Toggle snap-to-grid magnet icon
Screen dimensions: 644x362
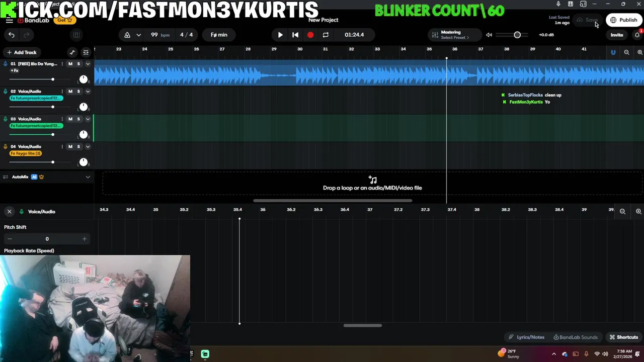tap(613, 52)
